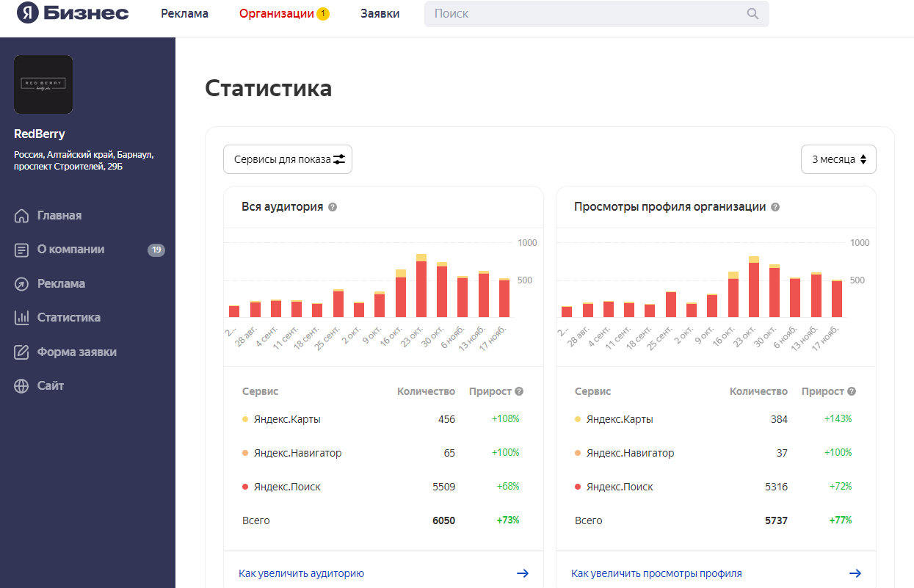Viewport: 914px width, 588px height.
Task: Open the Организации tab in header
Action: 277,14
